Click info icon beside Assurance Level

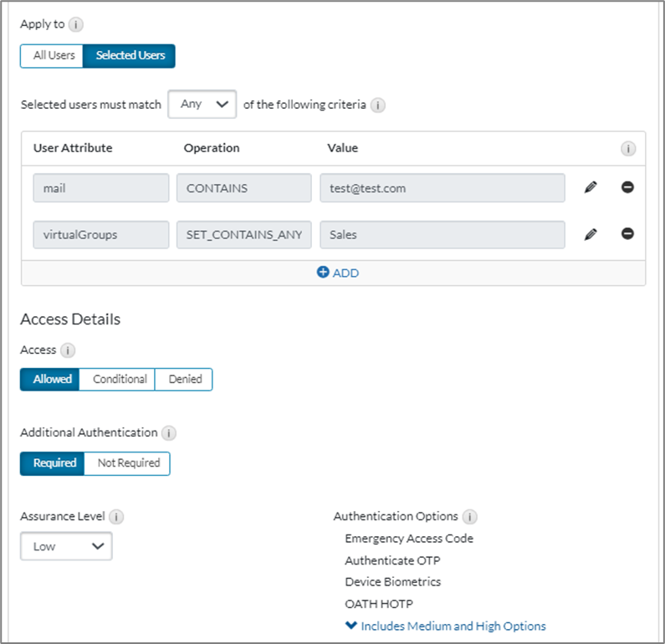click(x=116, y=517)
